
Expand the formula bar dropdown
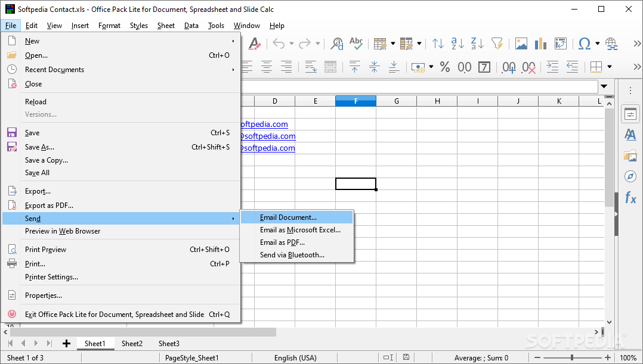click(604, 86)
